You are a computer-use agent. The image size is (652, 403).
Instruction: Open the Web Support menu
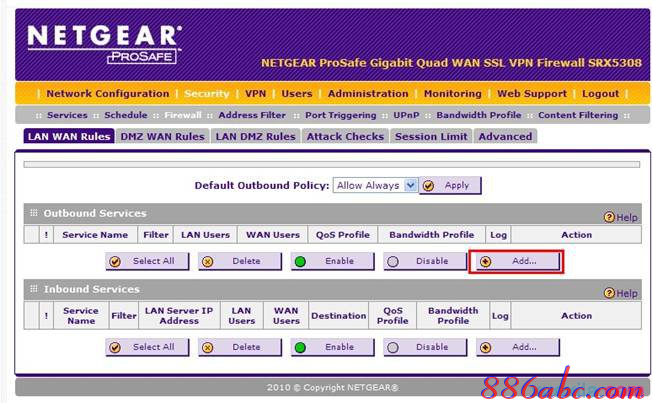click(x=532, y=94)
